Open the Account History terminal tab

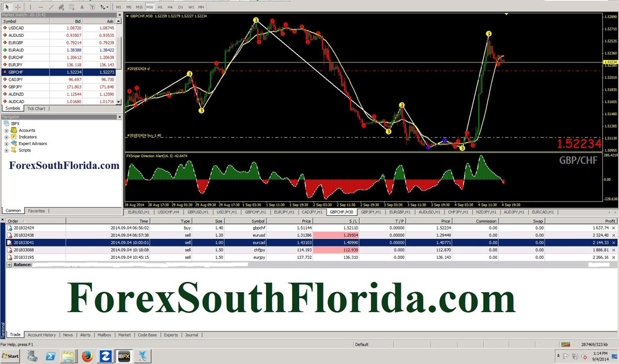pyautogui.click(x=41, y=335)
